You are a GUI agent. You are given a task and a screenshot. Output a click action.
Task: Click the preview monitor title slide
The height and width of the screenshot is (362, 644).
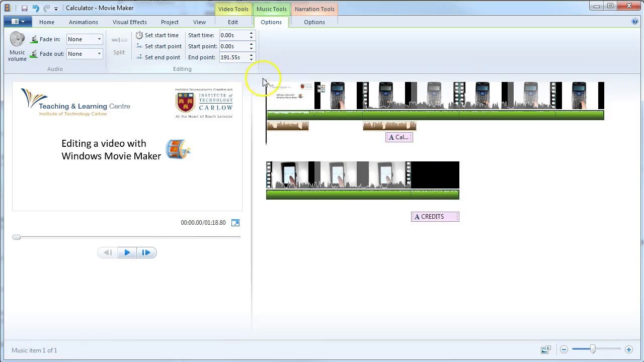pos(127,146)
